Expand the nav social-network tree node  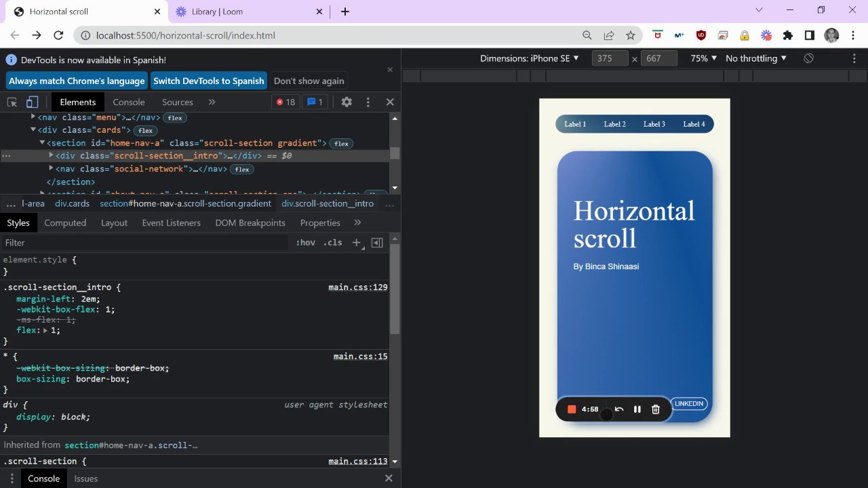(x=52, y=169)
